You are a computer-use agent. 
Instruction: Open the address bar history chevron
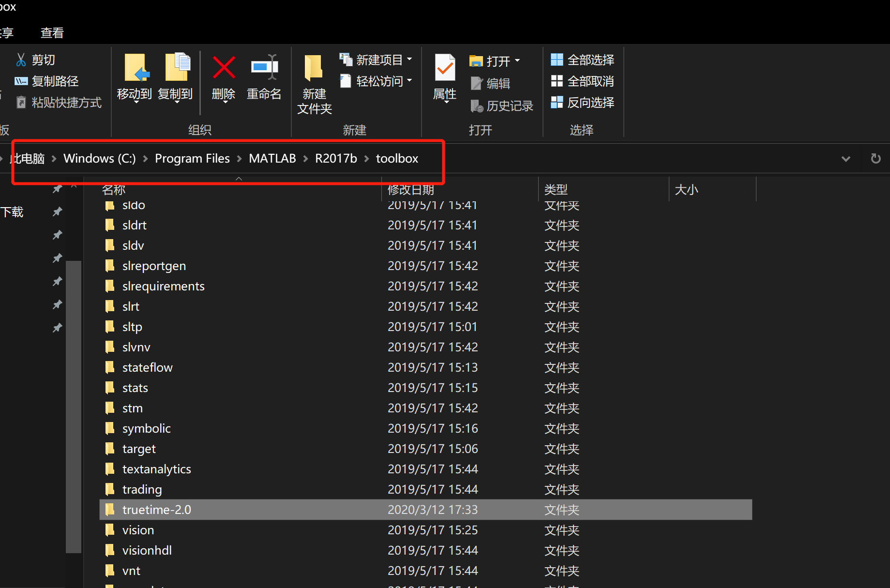pos(846,158)
